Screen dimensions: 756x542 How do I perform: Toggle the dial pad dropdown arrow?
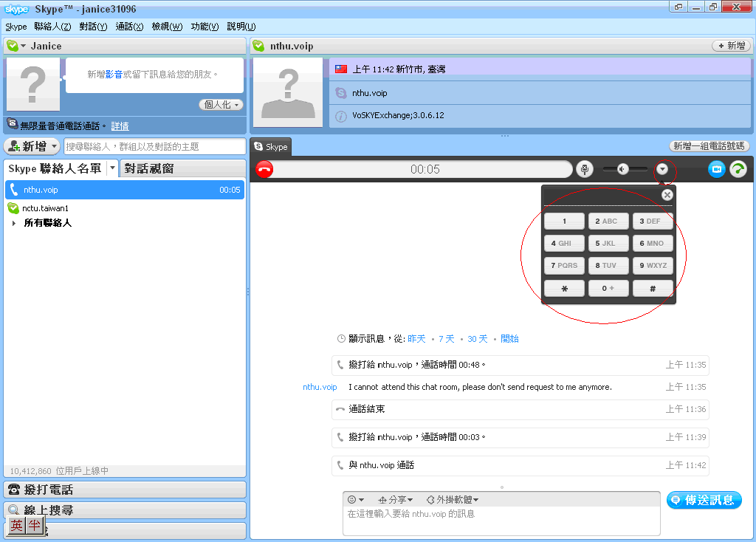pyautogui.click(x=663, y=169)
